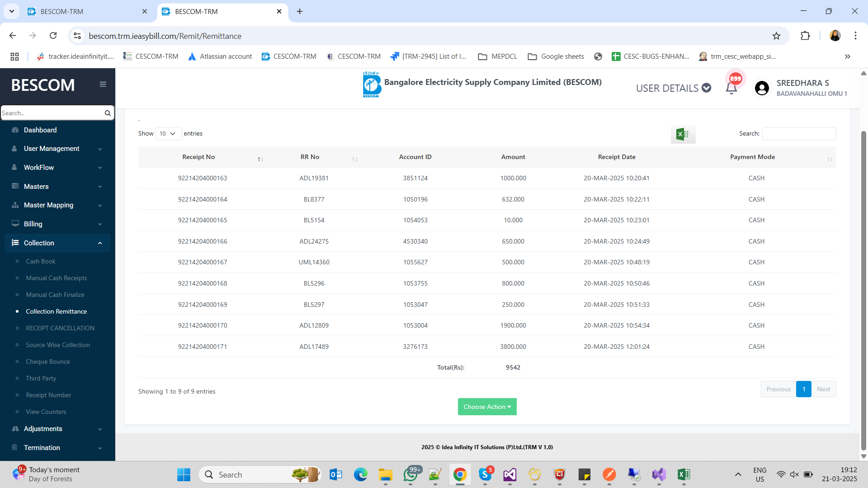Open WhatsApp from taskbar
Viewport: 868px width, 488px height.
[x=410, y=474]
